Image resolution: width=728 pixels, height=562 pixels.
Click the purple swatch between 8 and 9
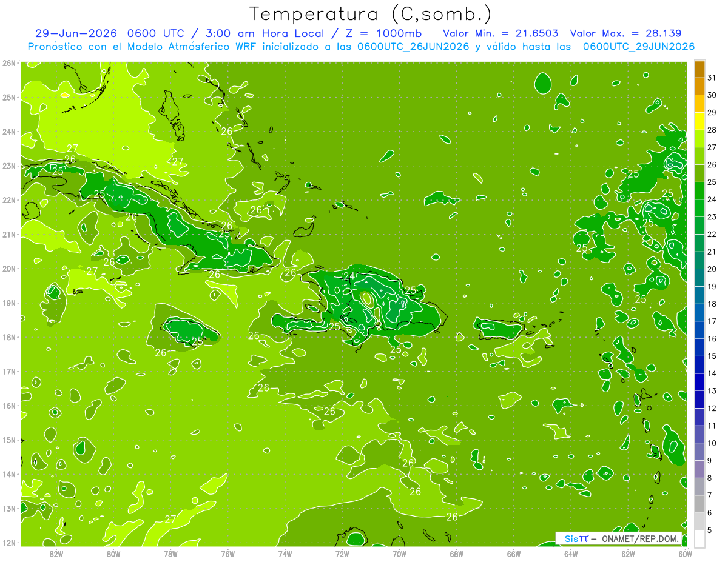pos(699,469)
